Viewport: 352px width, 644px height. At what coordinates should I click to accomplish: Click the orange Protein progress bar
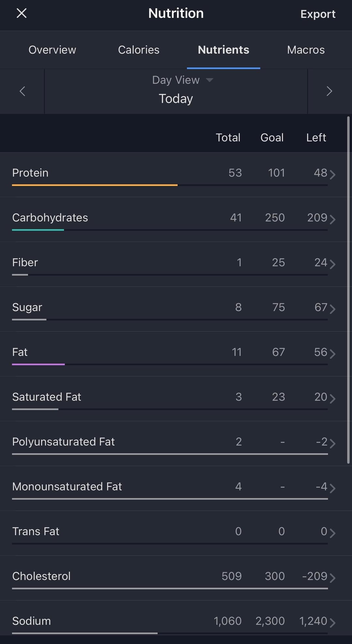(95, 185)
